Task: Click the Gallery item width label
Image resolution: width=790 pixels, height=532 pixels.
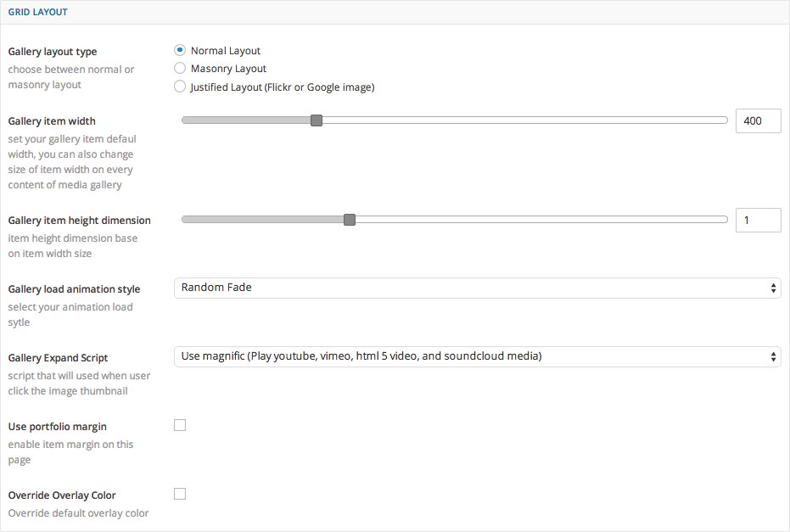Action: (52, 121)
